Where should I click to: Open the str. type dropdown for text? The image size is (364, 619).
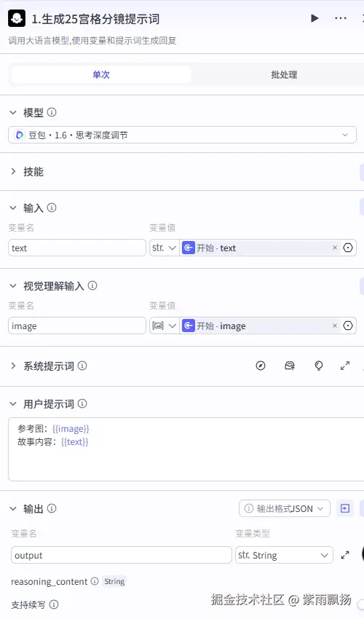[165, 248]
